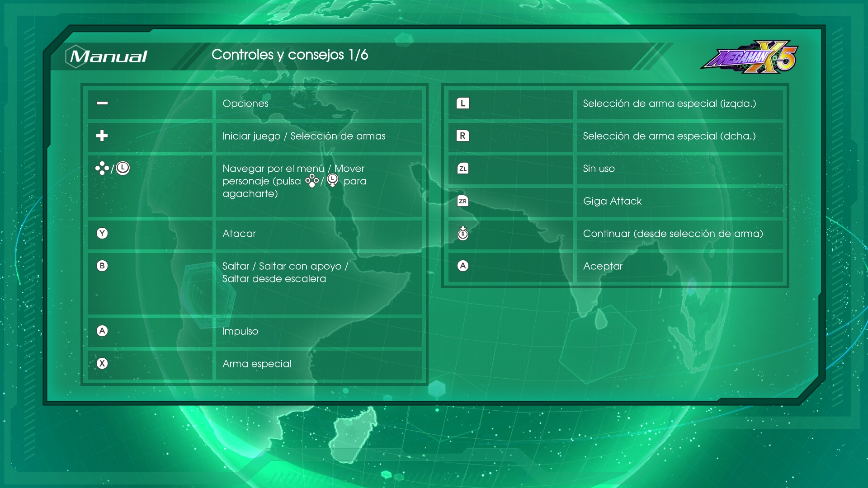Click the Y button icon for Atacar
The image size is (868, 488).
[102, 233]
